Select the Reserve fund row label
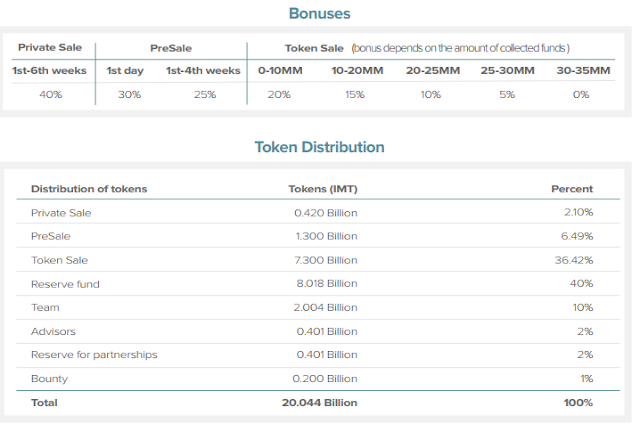Viewport: 640px width, 432px height. (x=65, y=284)
